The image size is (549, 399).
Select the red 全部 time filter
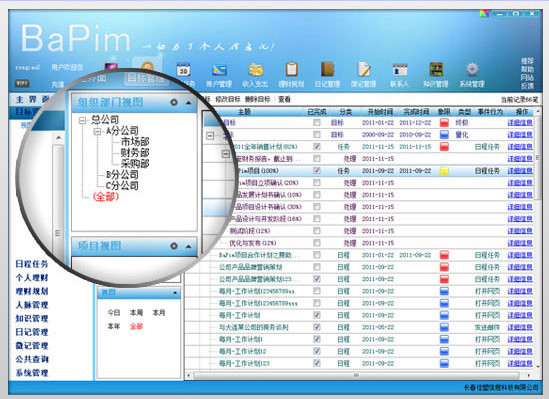(x=136, y=327)
